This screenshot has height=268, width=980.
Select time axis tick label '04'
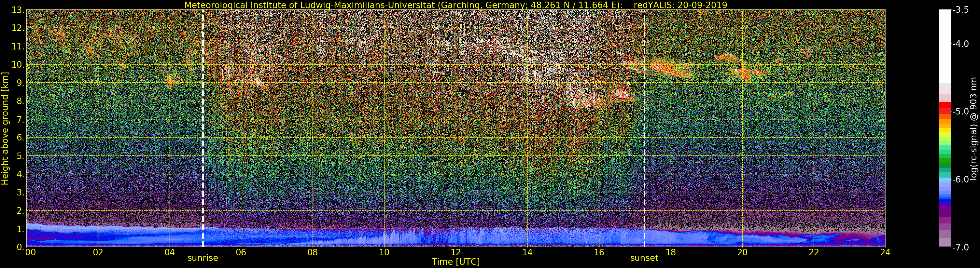pyautogui.click(x=170, y=252)
